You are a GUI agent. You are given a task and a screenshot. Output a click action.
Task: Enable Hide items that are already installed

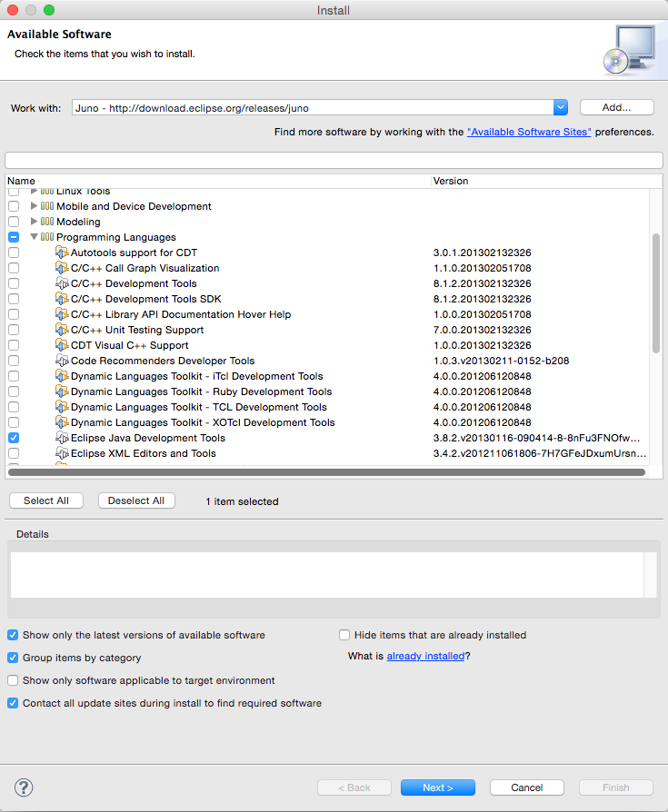[x=344, y=635]
